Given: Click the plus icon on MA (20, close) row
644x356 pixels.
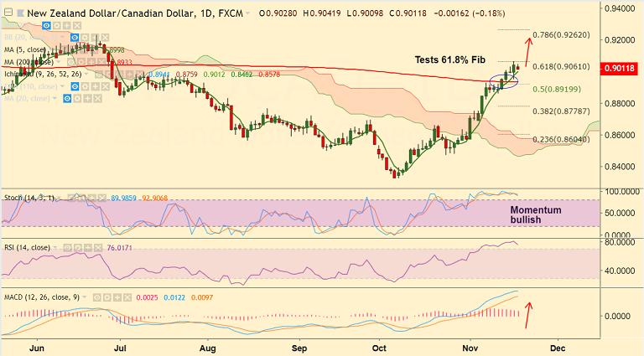Looking at the screenshot, I should point(87,99).
